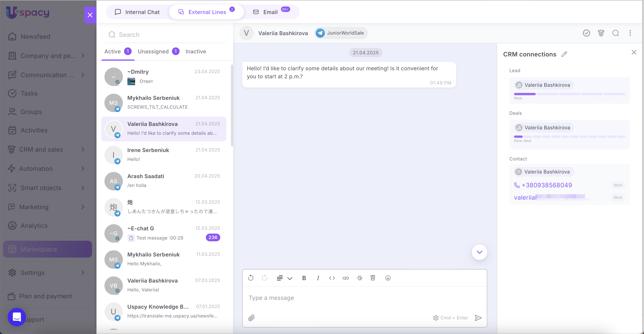This screenshot has height=334, width=644.
Task: Toggle bold formatting in message editor
Action: 304,278
